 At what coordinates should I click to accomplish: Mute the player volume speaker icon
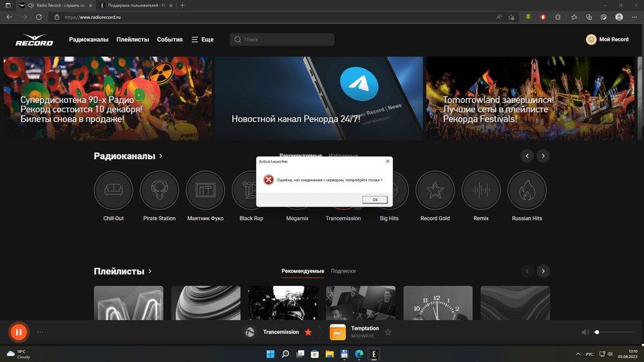click(x=585, y=332)
